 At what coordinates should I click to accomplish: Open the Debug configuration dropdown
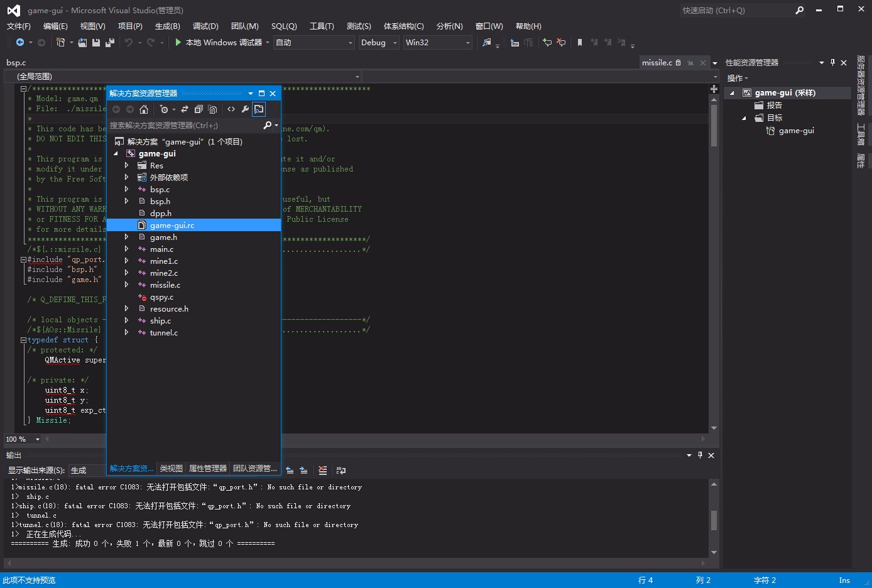[379, 43]
